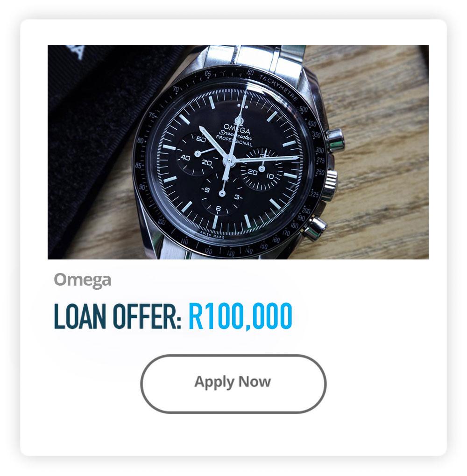Image resolution: width=467 pixels, height=476 pixels.
Task: Click the Omega brand label
Action: point(82,280)
